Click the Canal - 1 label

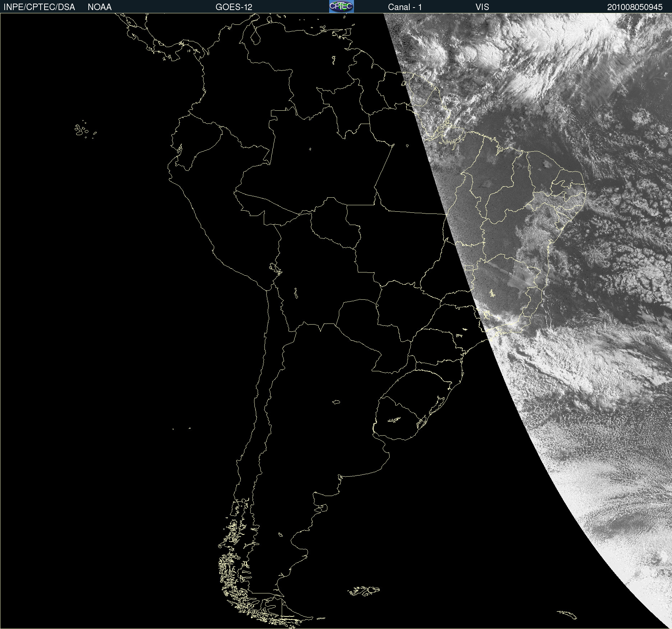405,7
